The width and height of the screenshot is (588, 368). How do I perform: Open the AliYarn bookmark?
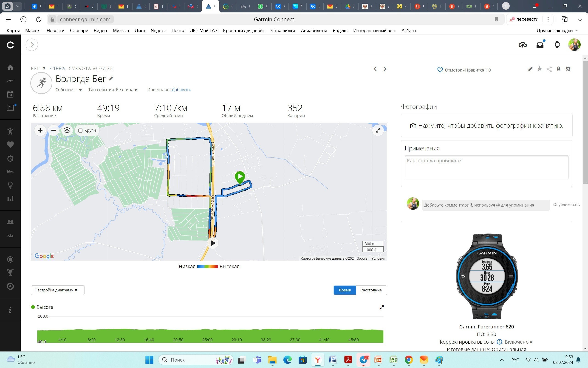coord(408,31)
